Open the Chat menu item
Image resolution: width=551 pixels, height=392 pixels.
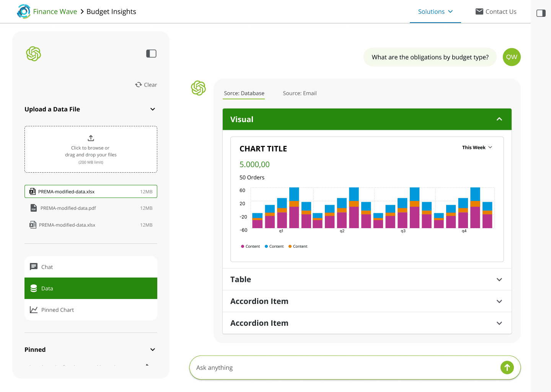tap(91, 267)
